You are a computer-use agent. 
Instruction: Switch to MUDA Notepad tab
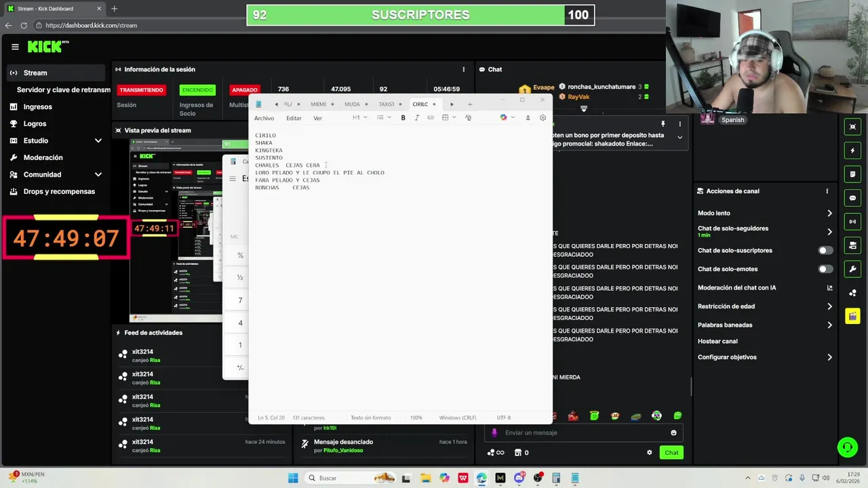point(352,104)
